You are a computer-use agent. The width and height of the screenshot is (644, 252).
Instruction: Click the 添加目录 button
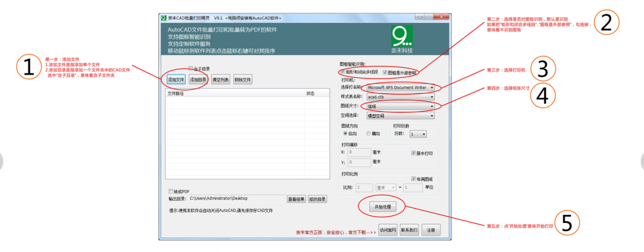pos(198,80)
